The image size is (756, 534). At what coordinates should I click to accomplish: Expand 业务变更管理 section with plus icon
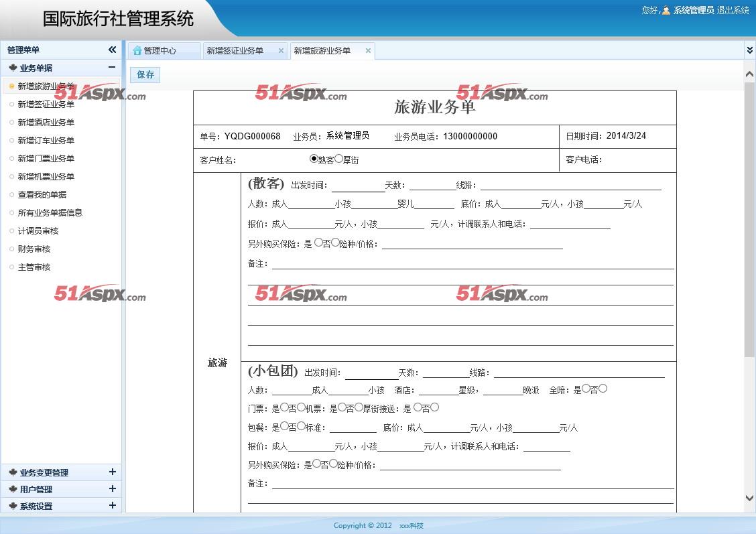click(112, 472)
